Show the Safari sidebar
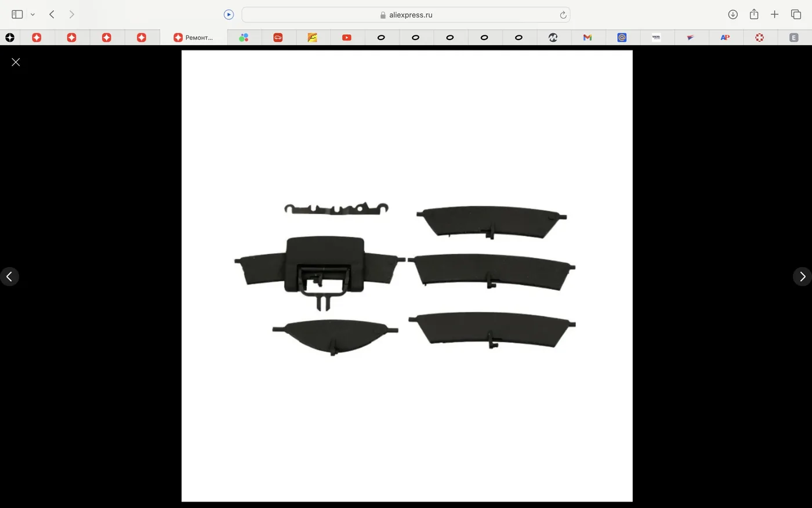 click(17, 15)
